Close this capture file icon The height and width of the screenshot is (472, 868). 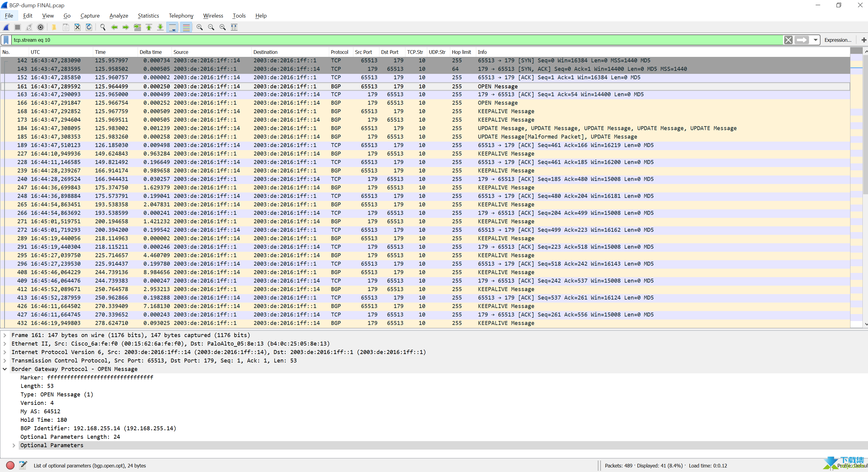pos(77,27)
